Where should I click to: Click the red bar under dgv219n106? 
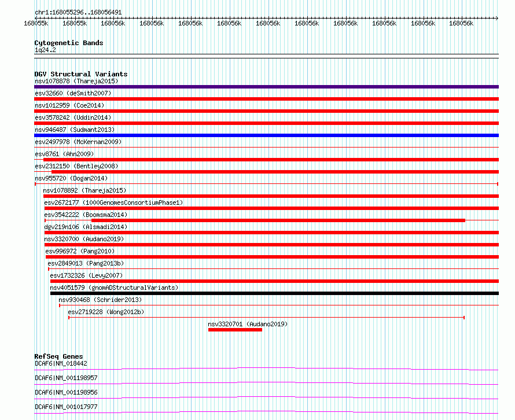[x=271, y=233]
